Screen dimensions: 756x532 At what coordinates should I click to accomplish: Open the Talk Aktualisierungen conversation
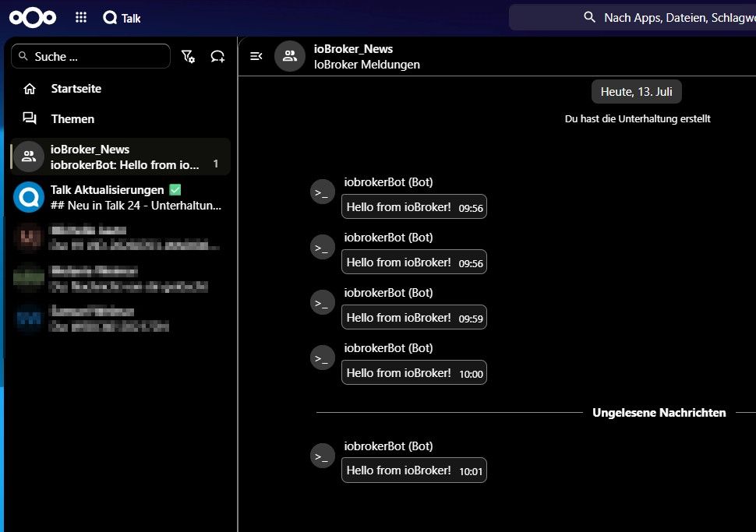point(121,197)
